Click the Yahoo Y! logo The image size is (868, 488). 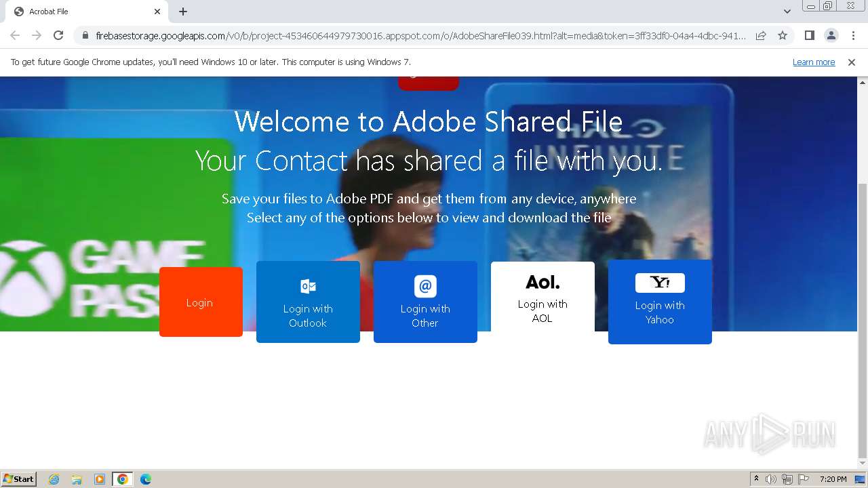pyautogui.click(x=660, y=283)
